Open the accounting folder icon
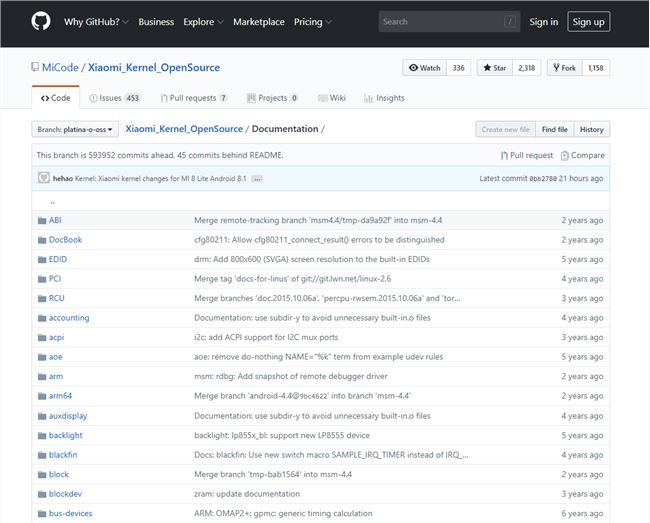 pos(42,318)
